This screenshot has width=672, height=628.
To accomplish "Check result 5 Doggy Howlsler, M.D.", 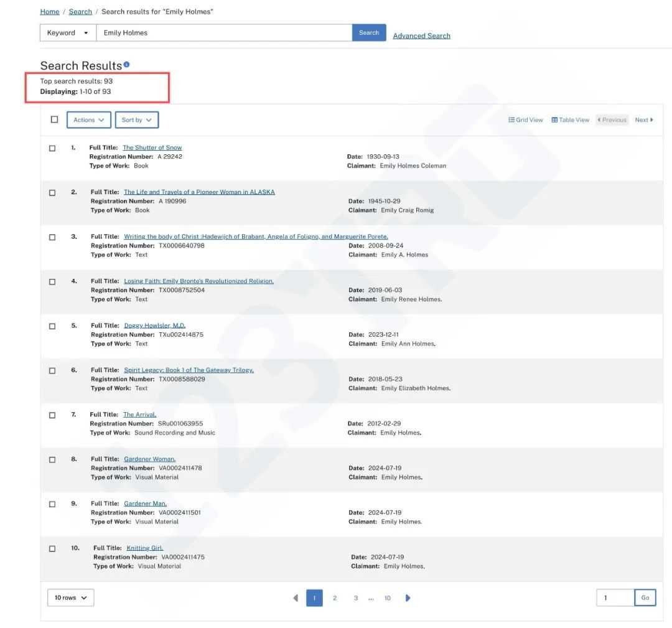I will (x=52, y=327).
